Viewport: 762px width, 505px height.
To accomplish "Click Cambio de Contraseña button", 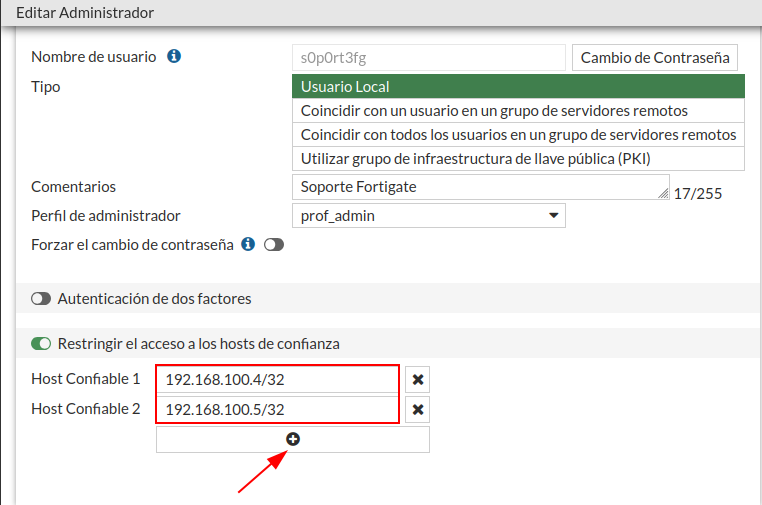I will (x=655, y=58).
